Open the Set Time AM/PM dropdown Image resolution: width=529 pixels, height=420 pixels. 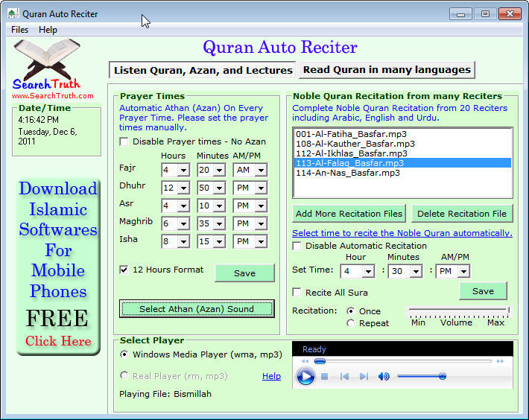pos(464,271)
